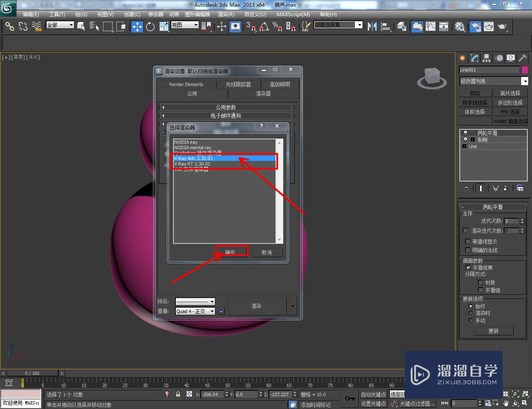Select the 手动 update radio button
This screenshot has height=409, width=532.
(x=470, y=320)
